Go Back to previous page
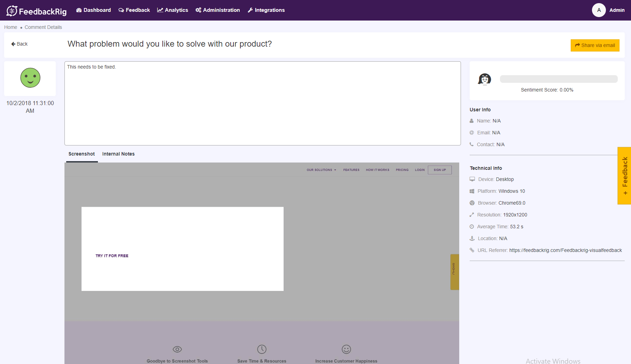 click(x=20, y=44)
